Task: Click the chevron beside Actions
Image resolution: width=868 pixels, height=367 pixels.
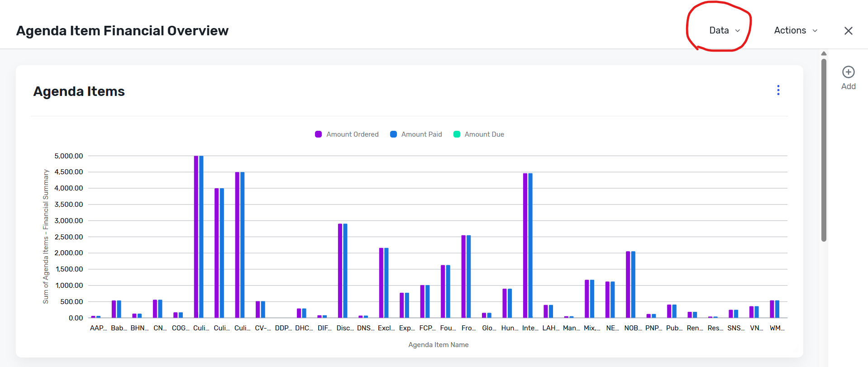Action: coord(815,31)
